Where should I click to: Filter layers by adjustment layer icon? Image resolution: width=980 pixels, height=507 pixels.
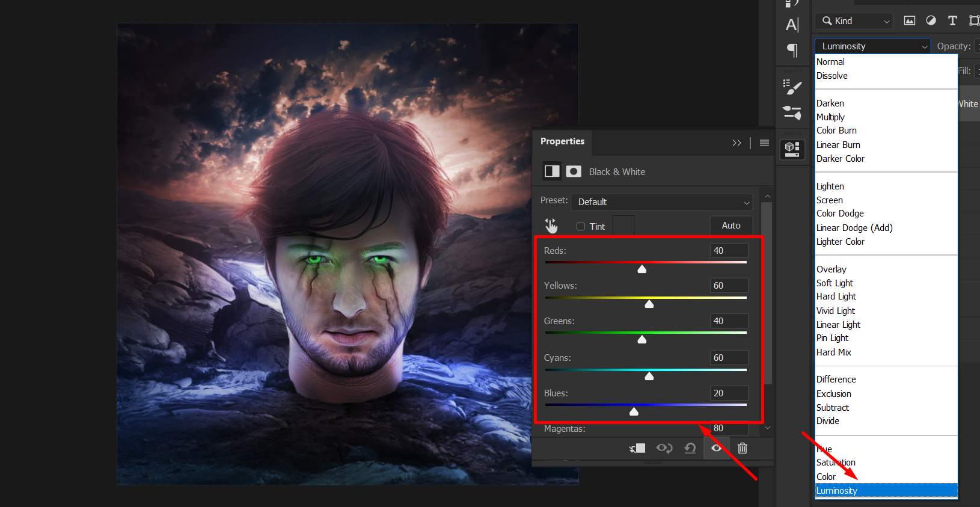pyautogui.click(x=931, y=20)
